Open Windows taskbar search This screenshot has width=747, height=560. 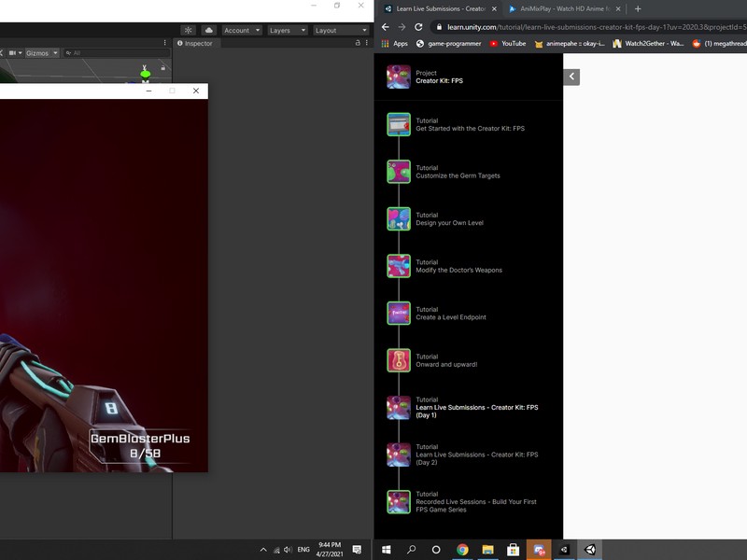coord(411,550)
